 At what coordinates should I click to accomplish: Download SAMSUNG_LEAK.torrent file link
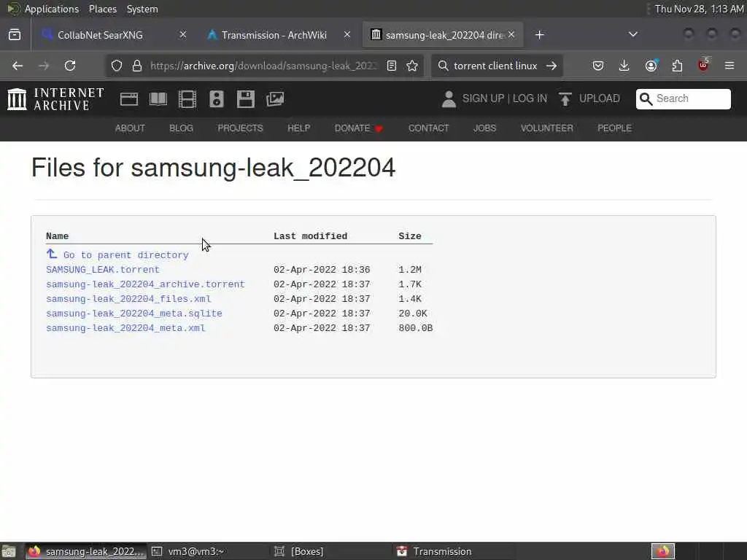tap(102, 270)
